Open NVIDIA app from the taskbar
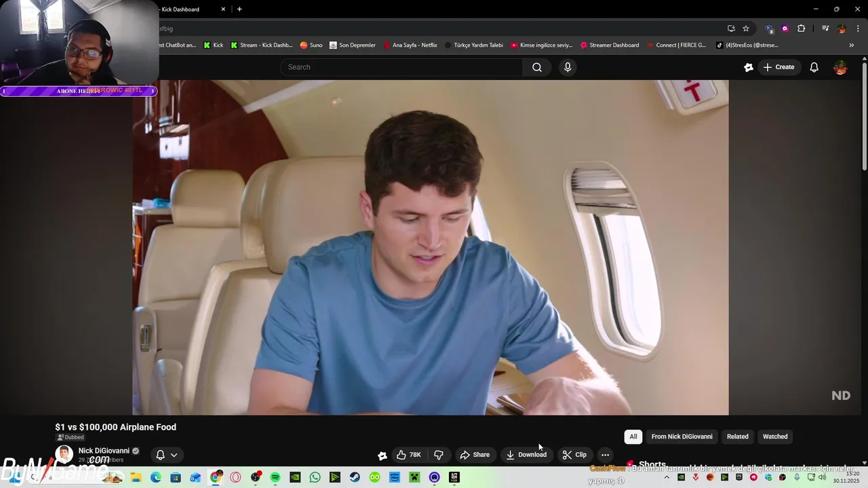Image resolution: width=868 pixels, height=488 pixels. click(x=295, y=477)
